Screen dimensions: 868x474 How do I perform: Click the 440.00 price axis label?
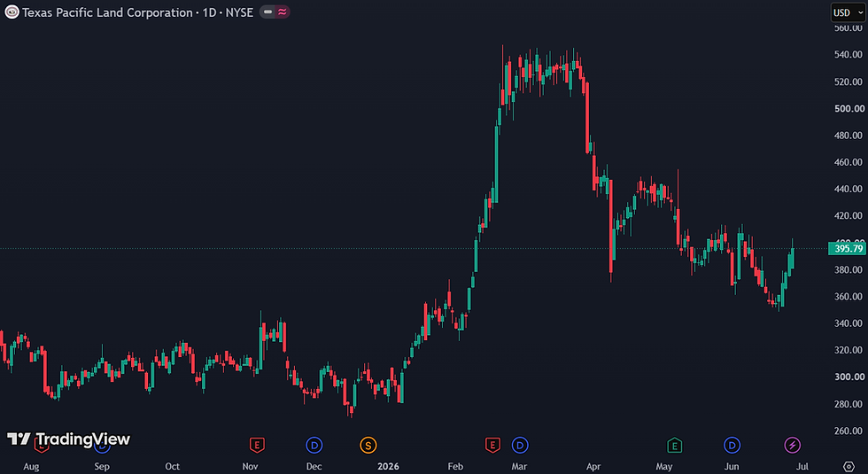[x=849, y=189]
